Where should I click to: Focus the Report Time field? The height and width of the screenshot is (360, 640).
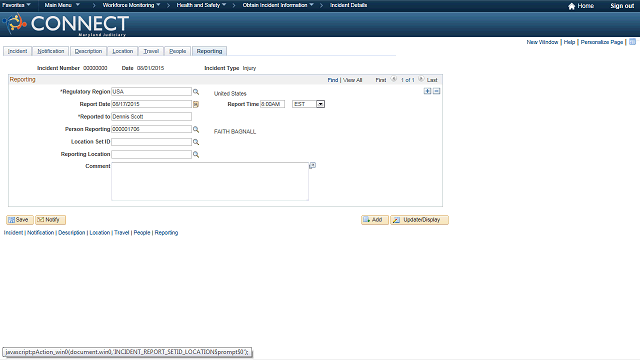click(272, 104)
